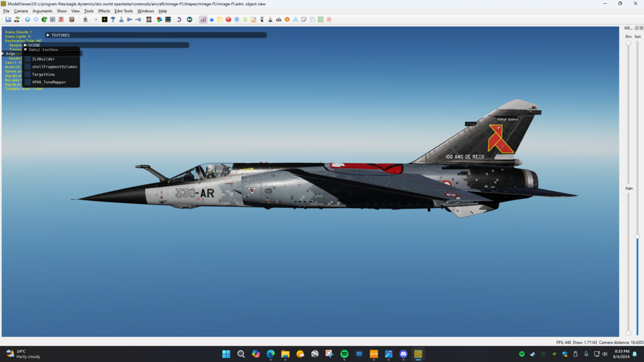Click the funnel-shaped light toolbar icon

(x=113, y=19)
